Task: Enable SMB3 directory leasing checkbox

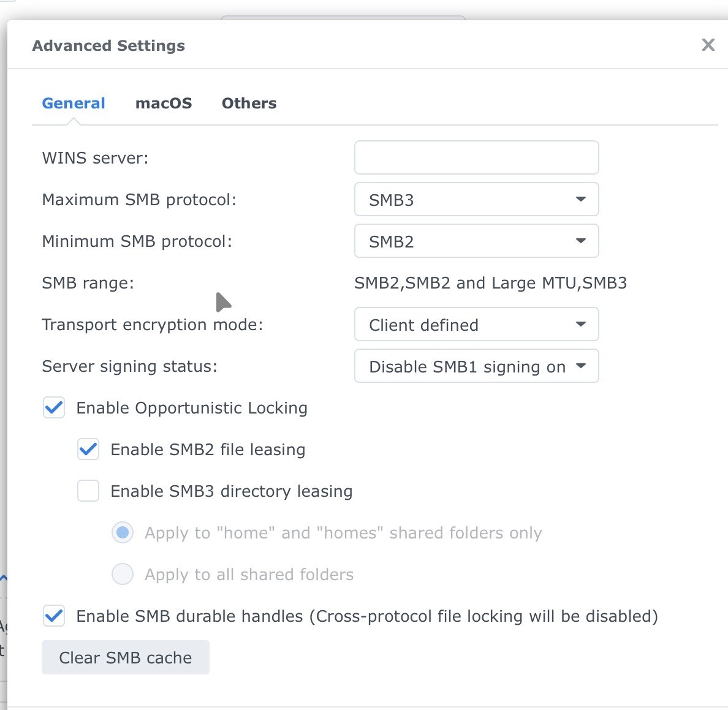Action: [x=88, y=491]
